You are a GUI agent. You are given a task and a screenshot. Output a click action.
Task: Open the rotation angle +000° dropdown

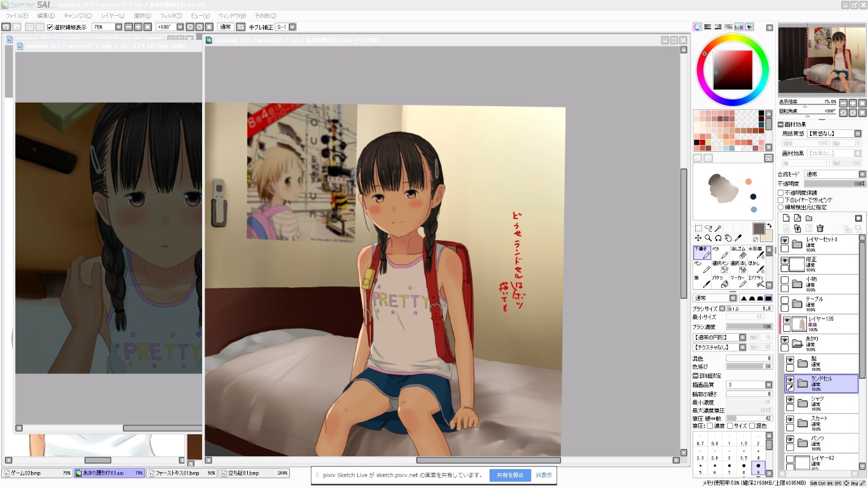point(180,27)
